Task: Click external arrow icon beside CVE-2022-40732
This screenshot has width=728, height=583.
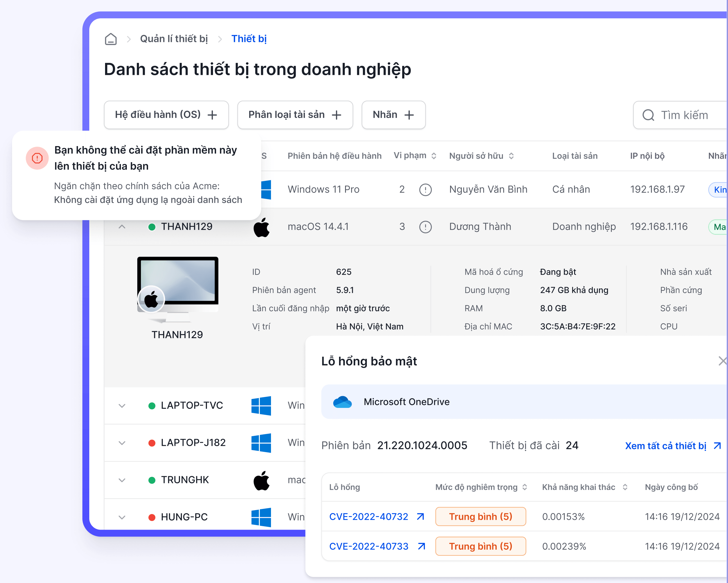Action: tap(420, 516)
